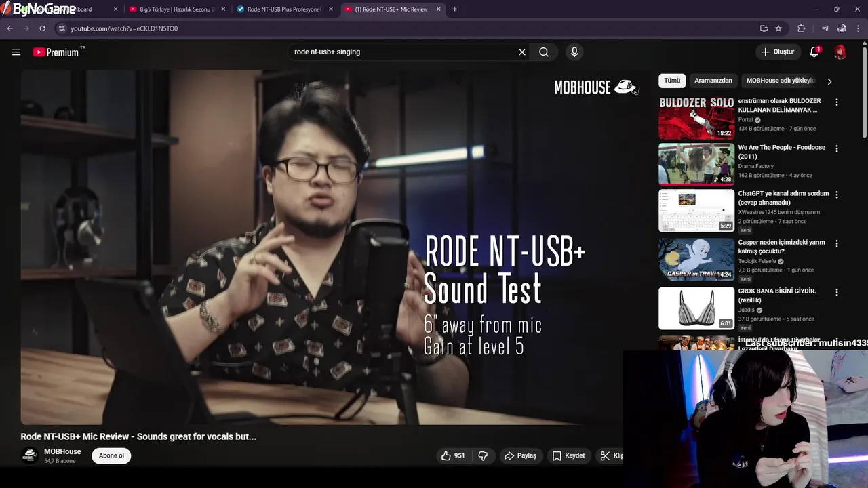The width and height of the screenshot is (868, 488).
Task: Click the video title text
Action: click(138, 436)
